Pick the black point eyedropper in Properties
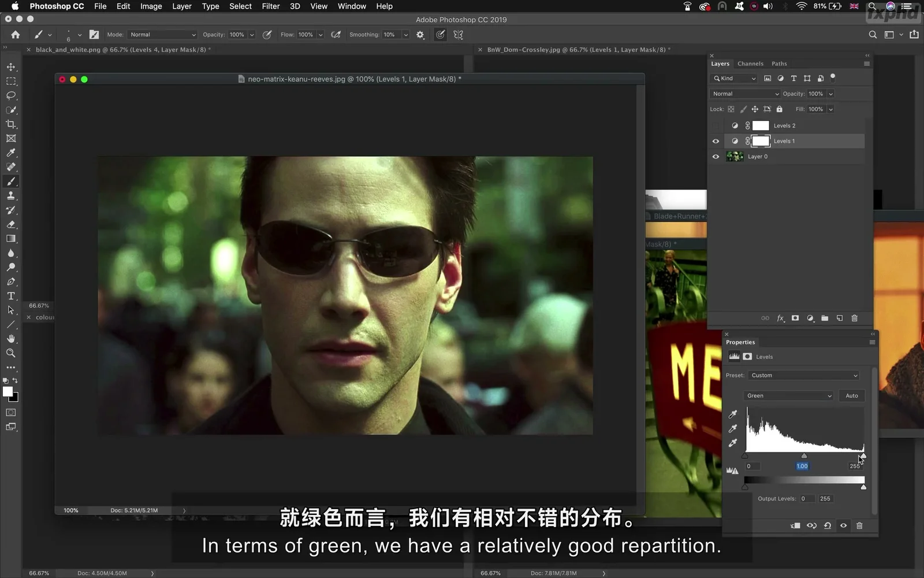The height and width of the screenshot is (578, 924). tap(733, 414)
